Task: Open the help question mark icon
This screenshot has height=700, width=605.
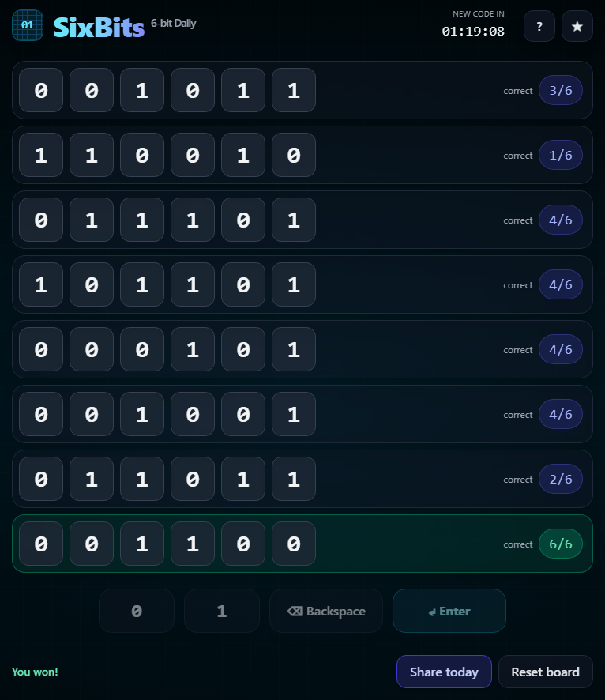Action: [539, 26]
